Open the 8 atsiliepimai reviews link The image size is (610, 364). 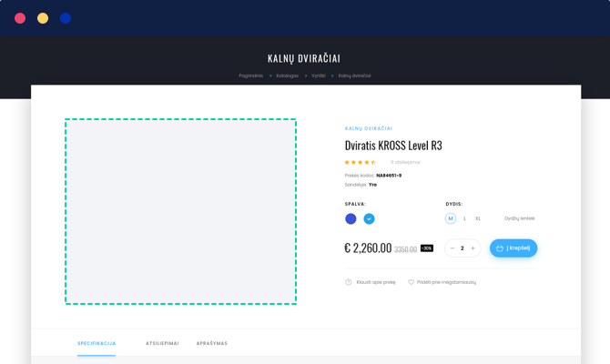[405, 162]
